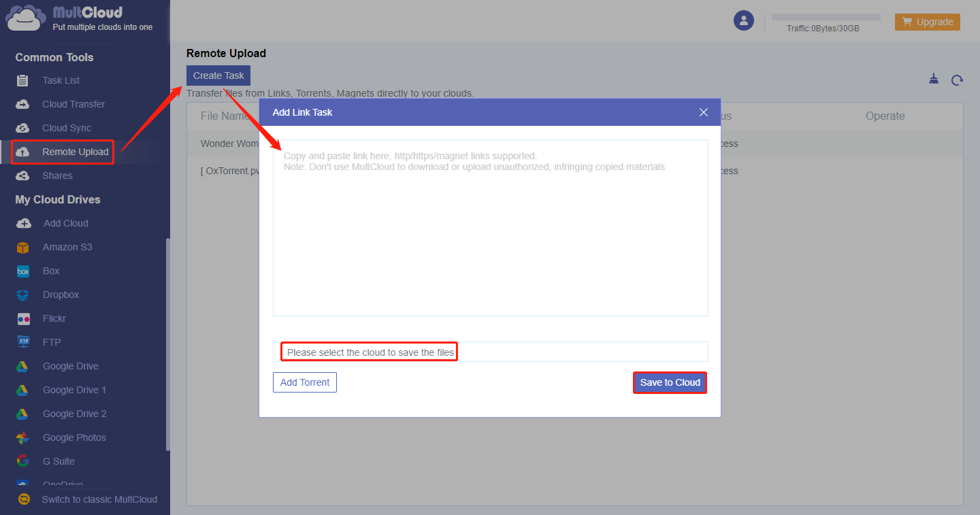Click the Add Cloud plus icon

click(23, 223)
